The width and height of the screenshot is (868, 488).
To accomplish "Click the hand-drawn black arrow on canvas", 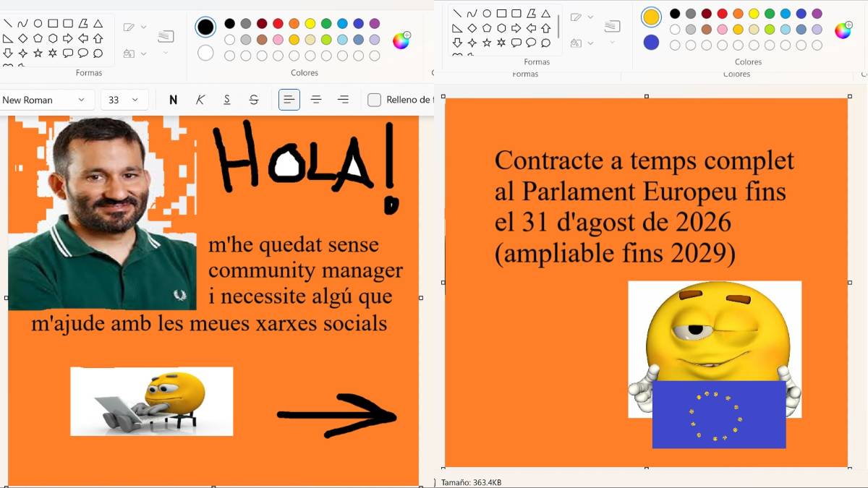I will point(337,416).
